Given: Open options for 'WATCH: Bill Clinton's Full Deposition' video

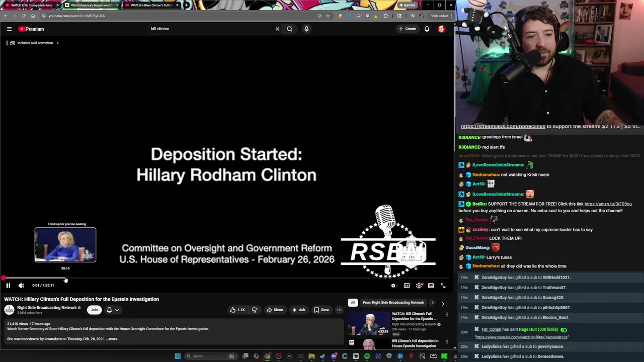Looking at the screenshot, I should pyautogui.click(x=447, y=315).
